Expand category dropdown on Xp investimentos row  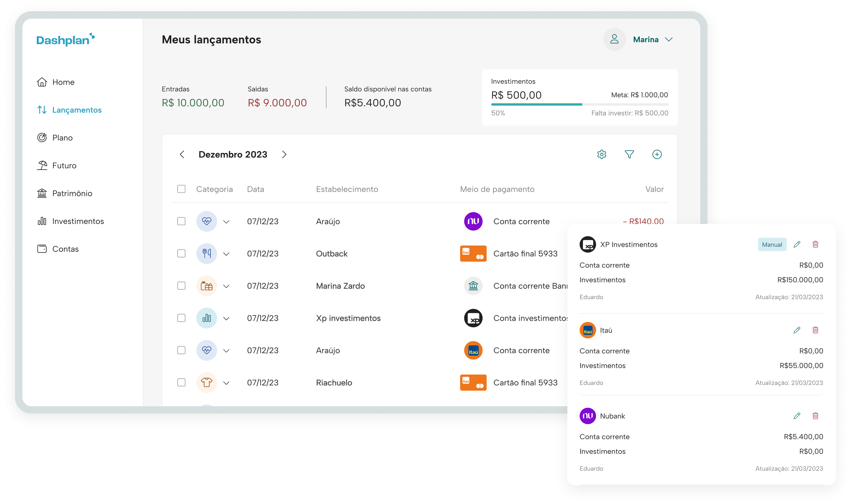click(x=226, y=318)
